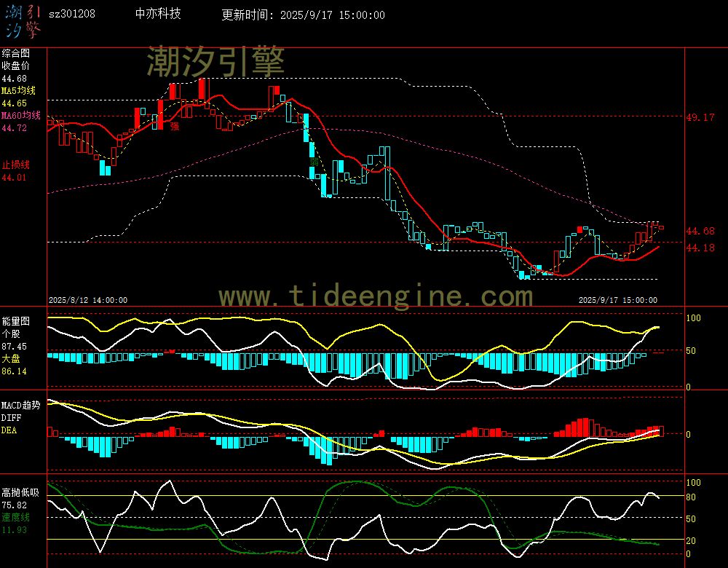Click the 80 axis label in 高抛低吸 panel

pyautogui.click(x=692, y=497)
